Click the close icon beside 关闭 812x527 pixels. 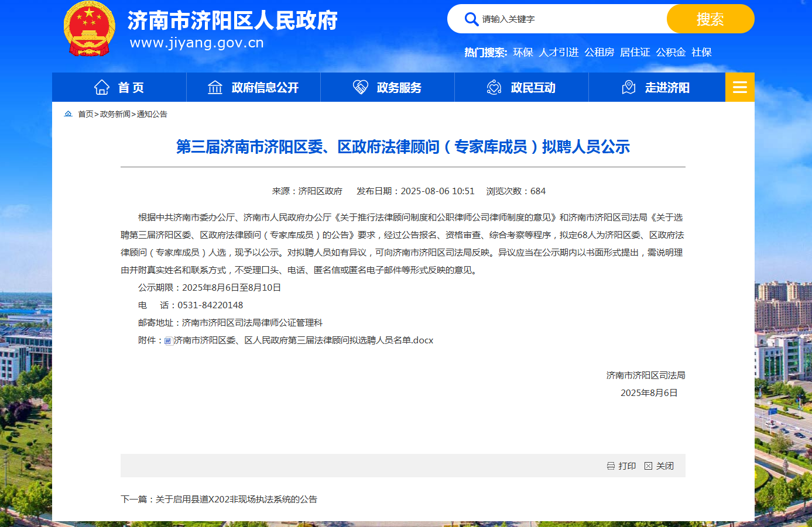pyautogui.click(x=648, y=466)
